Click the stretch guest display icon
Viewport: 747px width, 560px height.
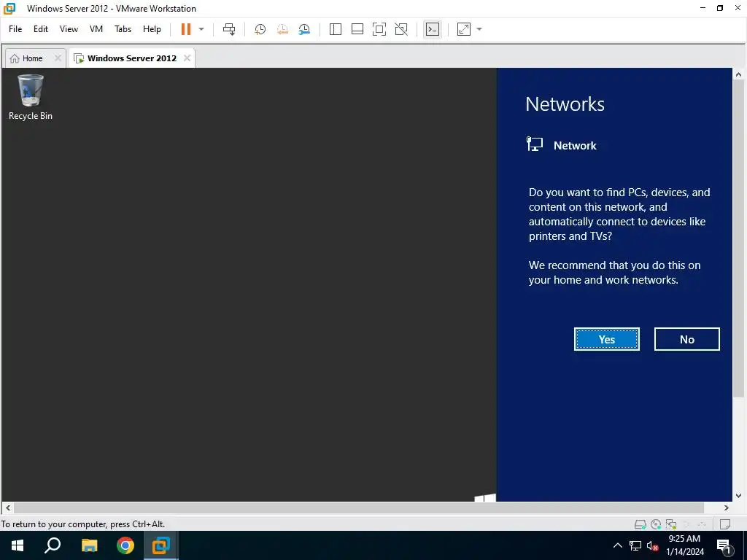pyautogui.click(x=463, y=29)
